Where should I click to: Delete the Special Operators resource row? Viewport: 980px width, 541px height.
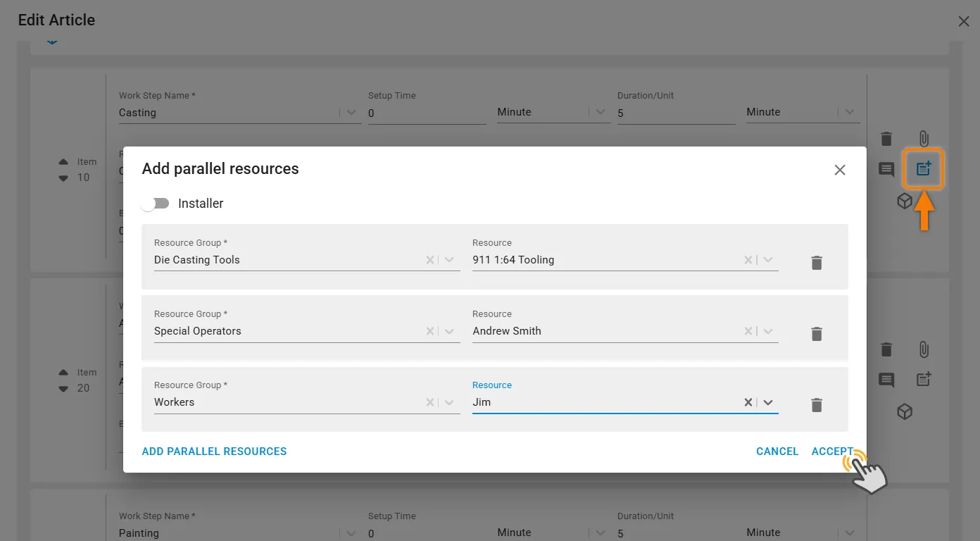(x=817, y=334)
